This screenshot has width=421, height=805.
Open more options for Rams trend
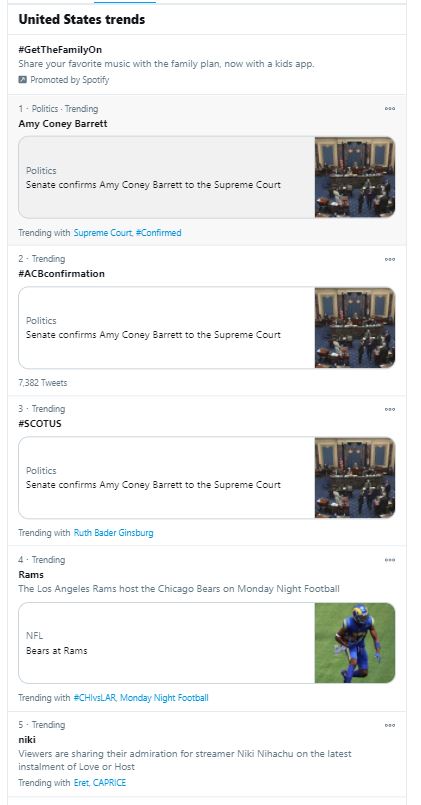pyautogui.click(x=390, y=560)
